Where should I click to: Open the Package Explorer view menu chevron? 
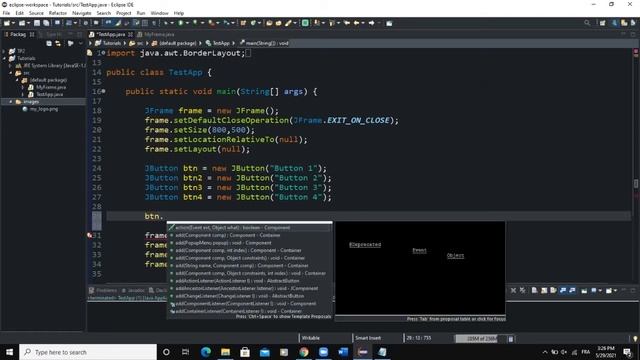[80, 43]
